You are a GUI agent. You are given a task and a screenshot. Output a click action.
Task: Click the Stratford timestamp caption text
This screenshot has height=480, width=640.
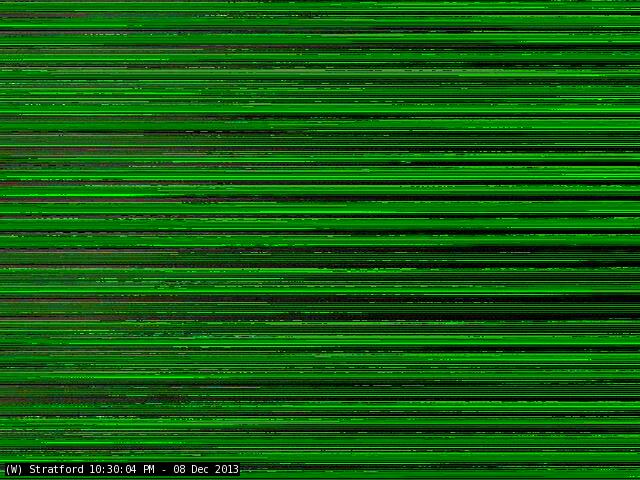(122, 469)
